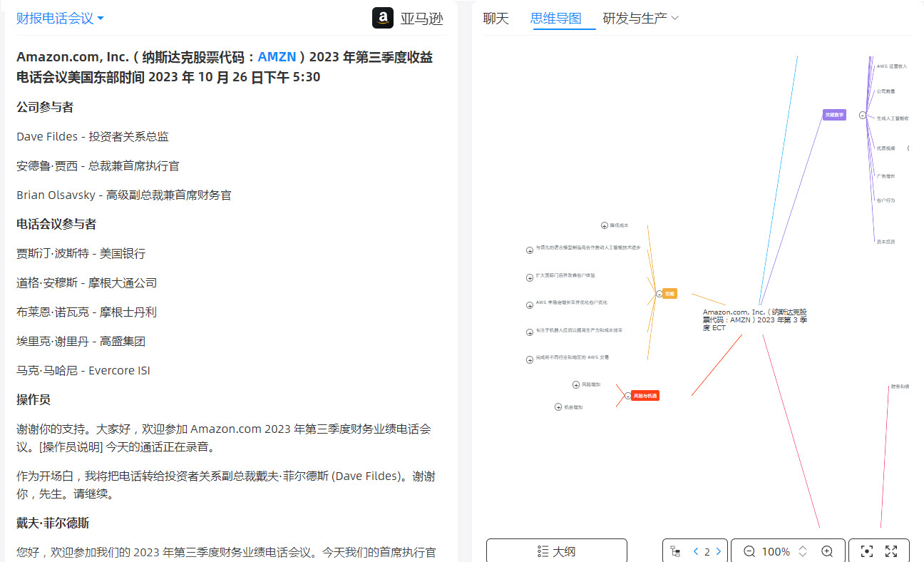Click the 生成人工智能收 leaf node
This screenshot has height=562, width=924.
click(x=893, y=118)
